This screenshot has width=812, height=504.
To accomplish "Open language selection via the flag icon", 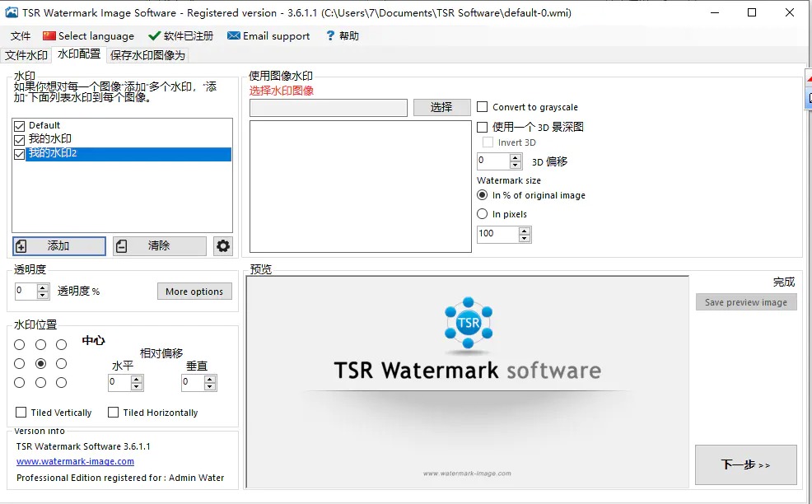I will click(x=49, y=35).
